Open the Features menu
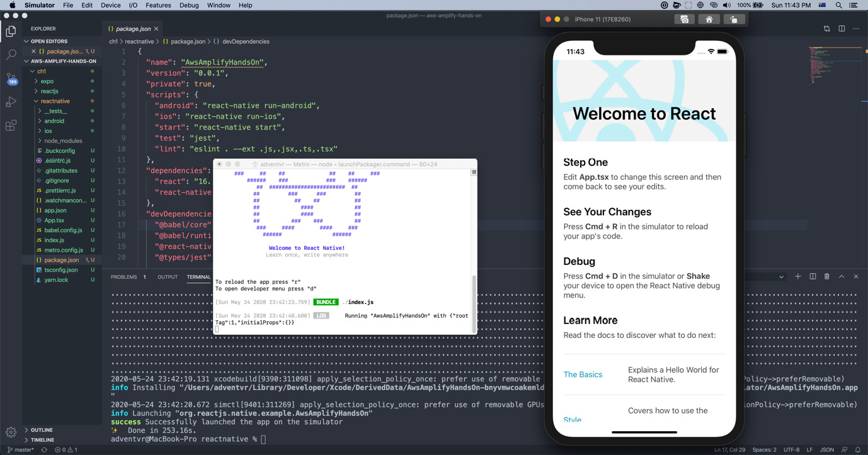The width and height of the screenshot is (868, 455). (x=158, y=5)
